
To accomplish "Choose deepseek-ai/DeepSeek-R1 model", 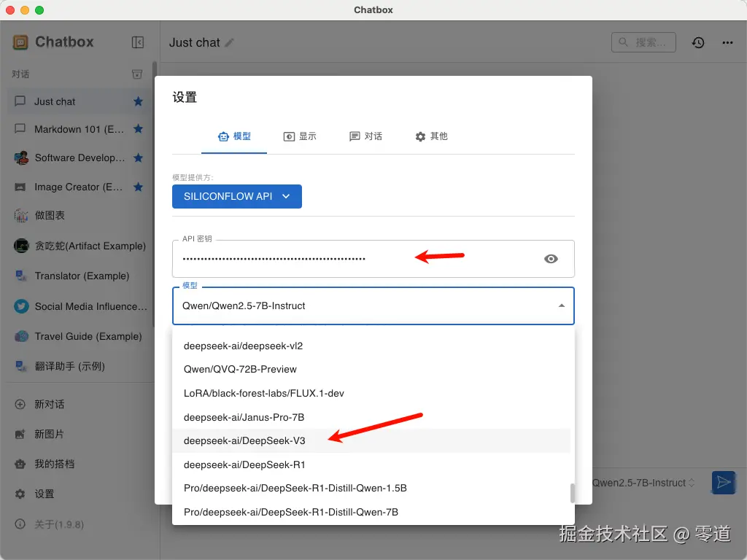I will tap(371, 464).
